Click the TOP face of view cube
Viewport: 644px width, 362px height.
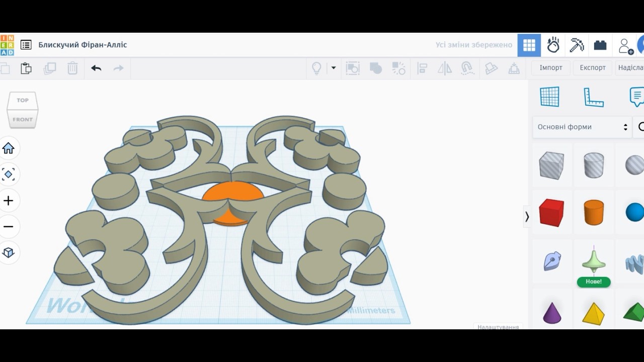[x=23, y=100]
